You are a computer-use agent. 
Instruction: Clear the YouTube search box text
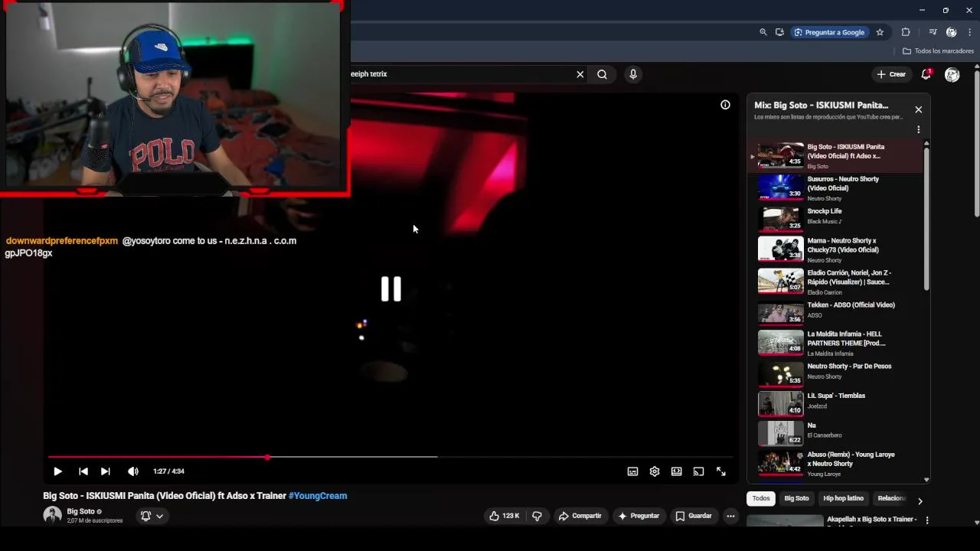580,74
